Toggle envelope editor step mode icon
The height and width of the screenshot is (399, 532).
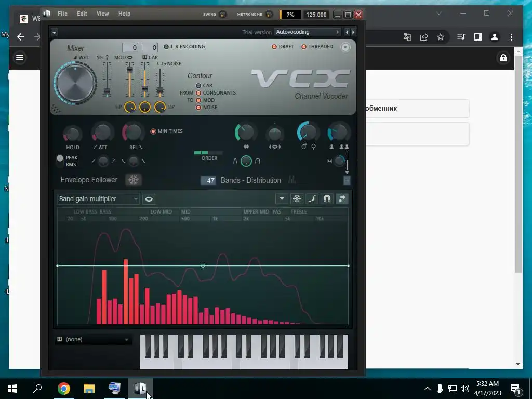click(312, 199)
